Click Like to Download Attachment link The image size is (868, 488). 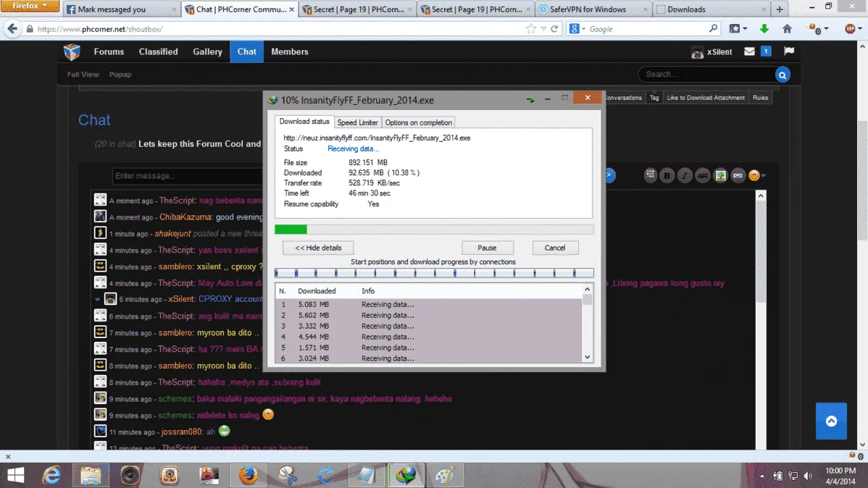pyautogui.click(x=706, y=97)
